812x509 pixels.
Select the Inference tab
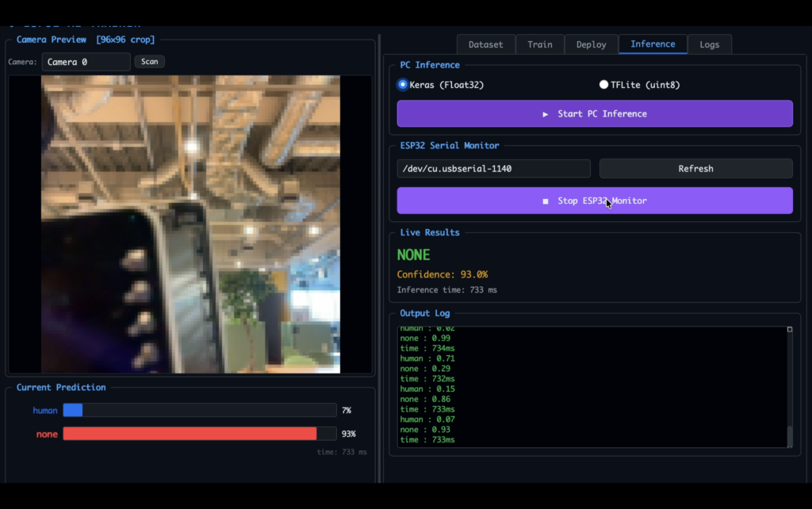click(653, 44)
